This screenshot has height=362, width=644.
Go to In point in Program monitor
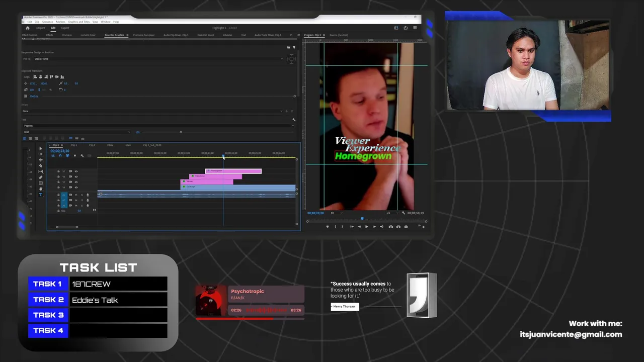(352, 227)
